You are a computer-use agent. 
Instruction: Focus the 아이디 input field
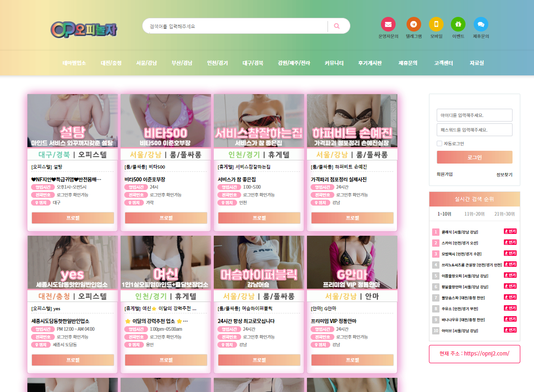pos(474,115)
